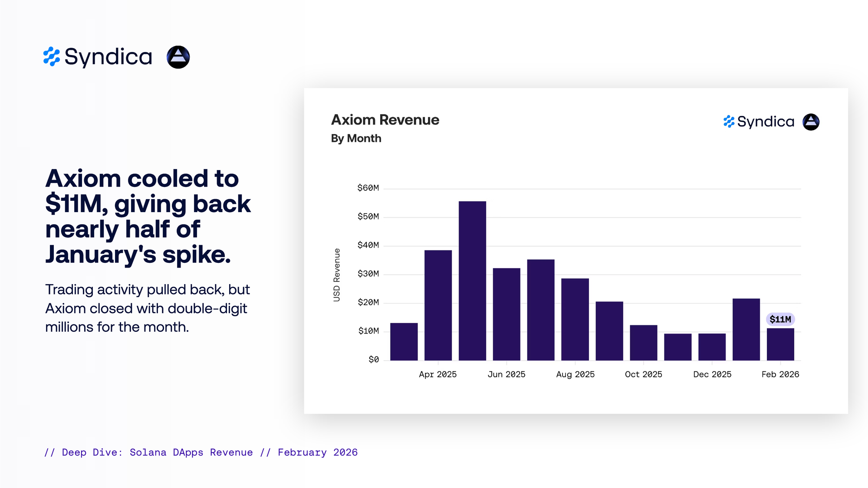Click the Axiom Revenue chart title
Screen dimensions: 868x488
click(385, 120)
